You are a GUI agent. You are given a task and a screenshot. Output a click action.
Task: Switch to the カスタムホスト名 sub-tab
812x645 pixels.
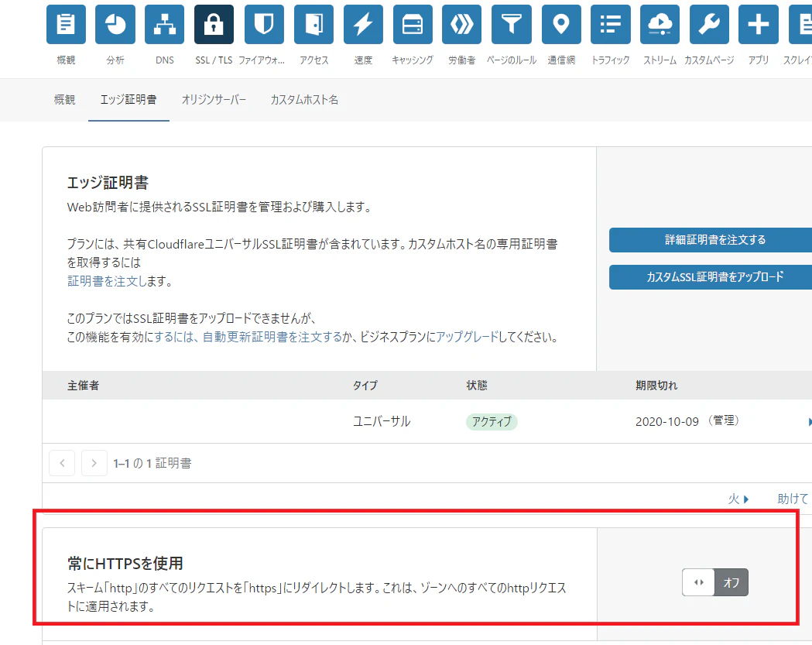304,99
